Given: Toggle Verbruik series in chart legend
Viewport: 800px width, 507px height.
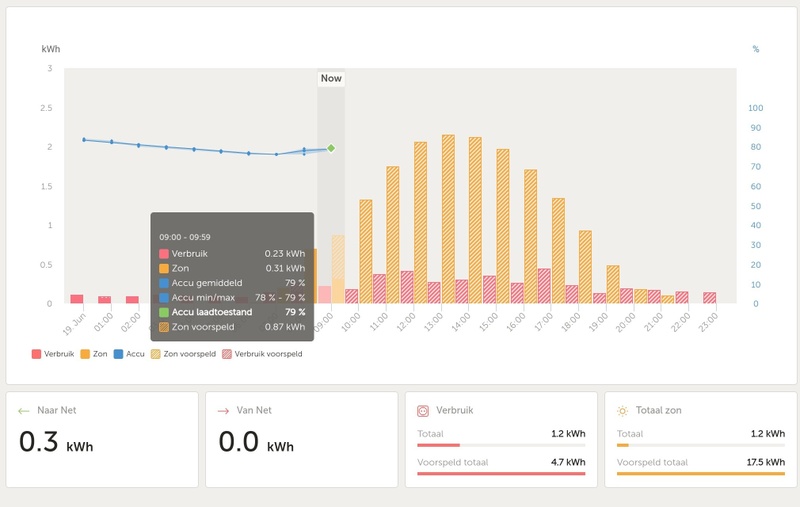Looking at the screenshot, I should (53, 354).
